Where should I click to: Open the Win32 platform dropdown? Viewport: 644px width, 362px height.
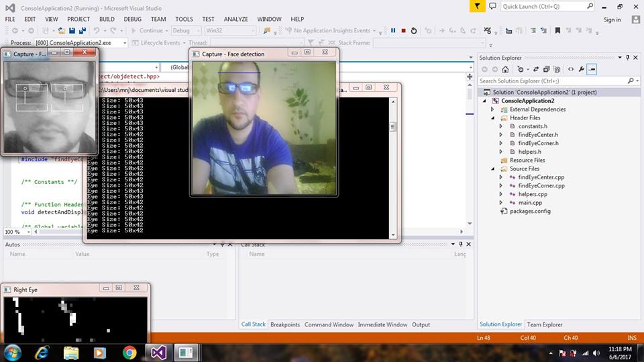click(230, 30)
